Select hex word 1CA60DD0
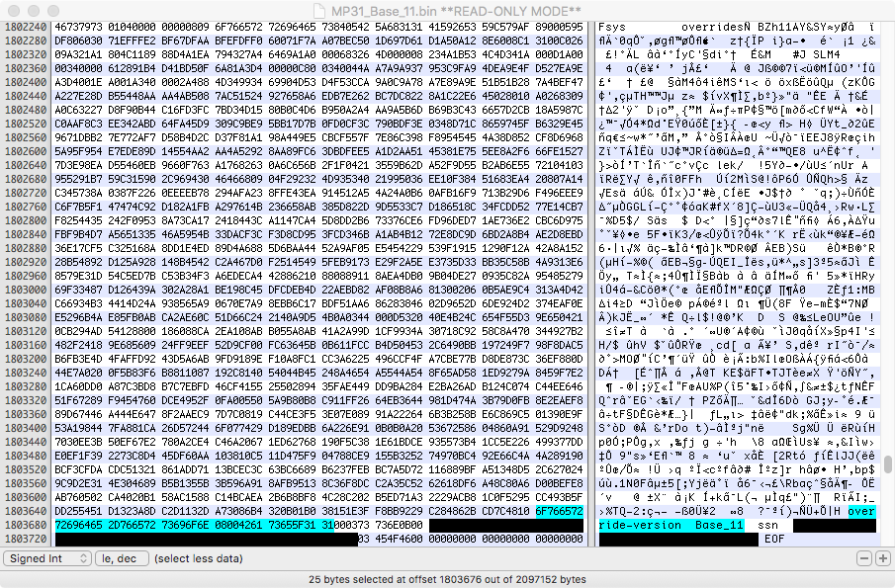Screen dimensions: 895x588 (79, 386)
